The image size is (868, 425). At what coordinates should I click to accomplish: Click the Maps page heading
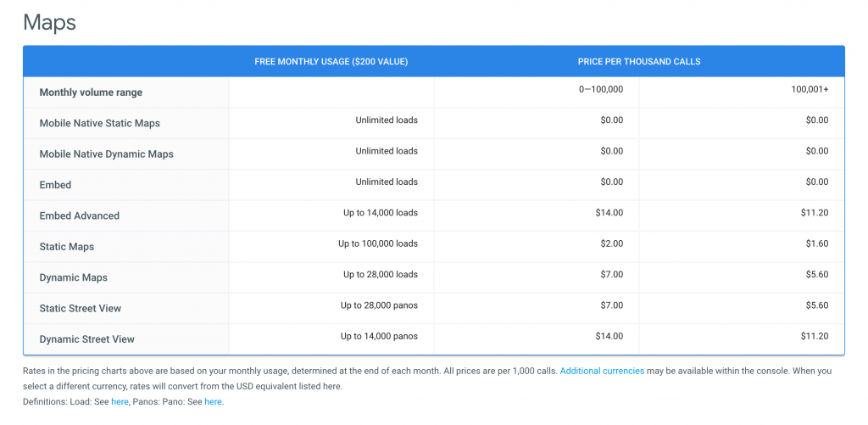[49, 23]
